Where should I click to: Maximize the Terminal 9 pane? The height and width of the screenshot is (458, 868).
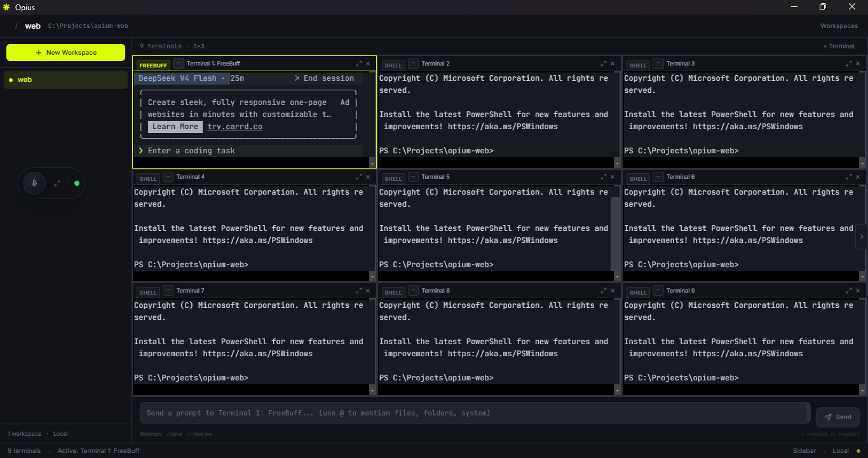849,291
